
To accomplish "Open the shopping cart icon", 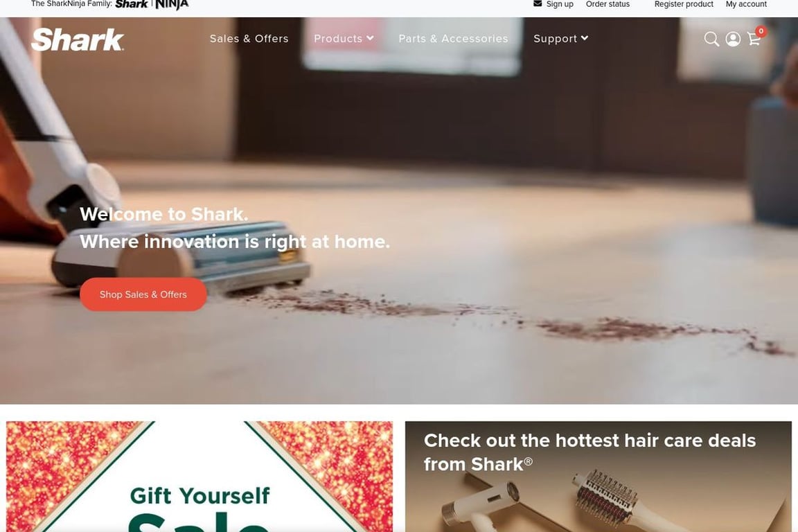I will [754, 39].
